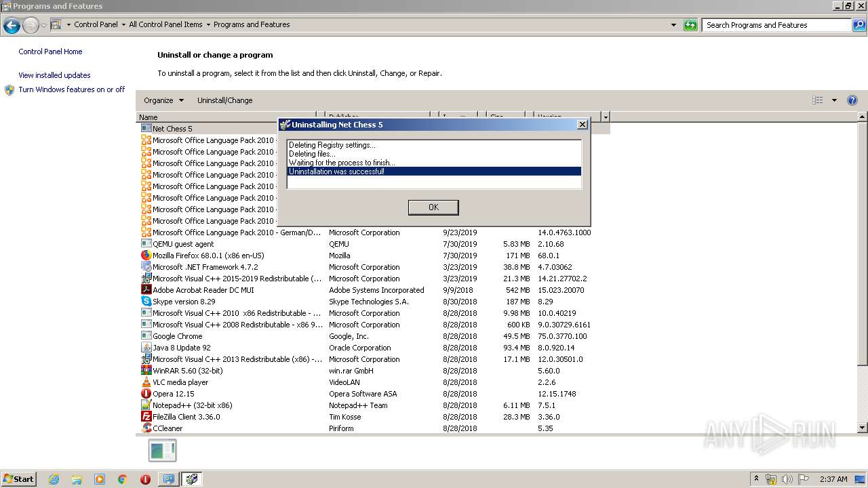Open Turn Windows features on or off

71,89
